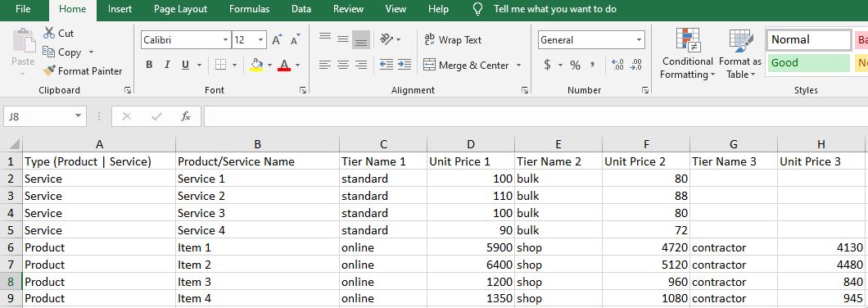Expand Merge & Center options arrow
Image resolution: width=868 pixels, height=308 pixels.
point(518,66)
